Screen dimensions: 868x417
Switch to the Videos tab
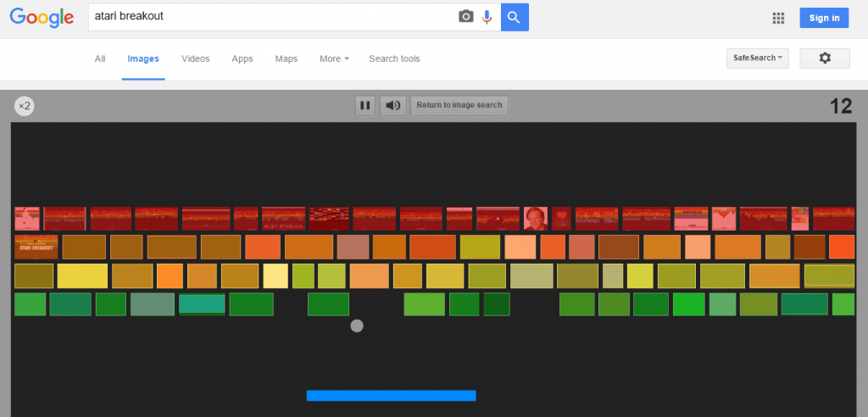point(196,58)
